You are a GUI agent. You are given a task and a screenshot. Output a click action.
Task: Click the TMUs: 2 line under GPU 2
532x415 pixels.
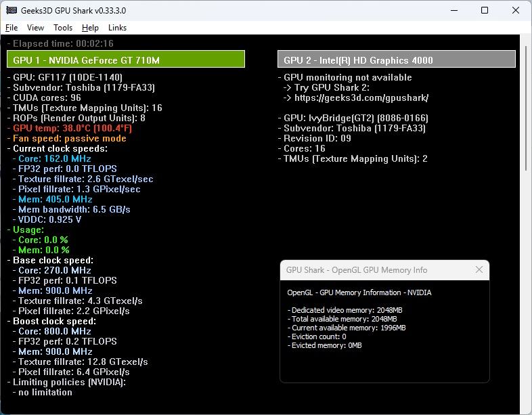[x=353, y=159]
